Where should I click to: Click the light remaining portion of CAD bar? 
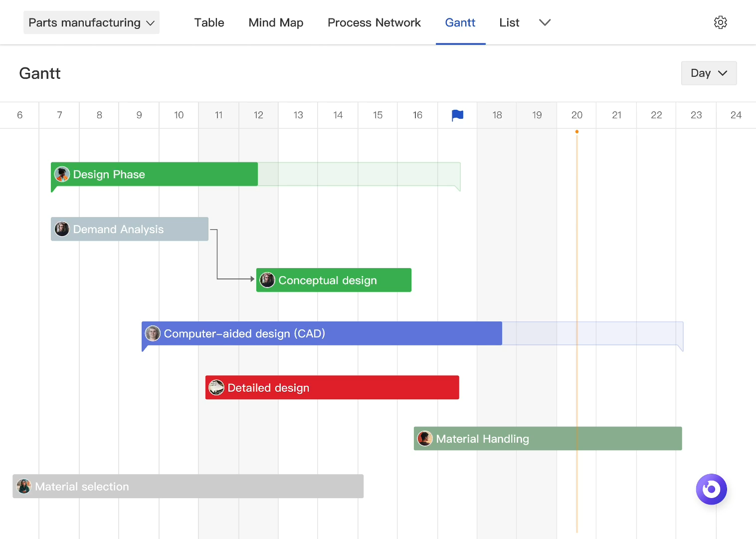click(592, 333)
